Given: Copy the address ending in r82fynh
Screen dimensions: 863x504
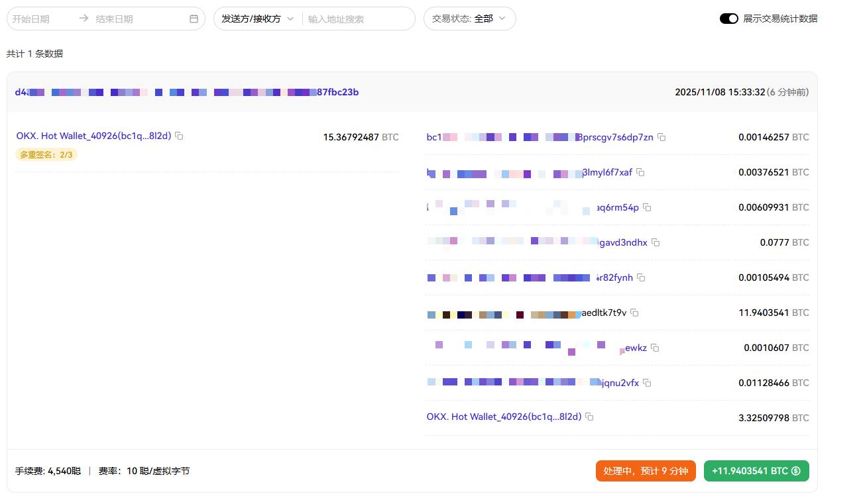Looking at the screenshot, I should (x=641, y=278).
